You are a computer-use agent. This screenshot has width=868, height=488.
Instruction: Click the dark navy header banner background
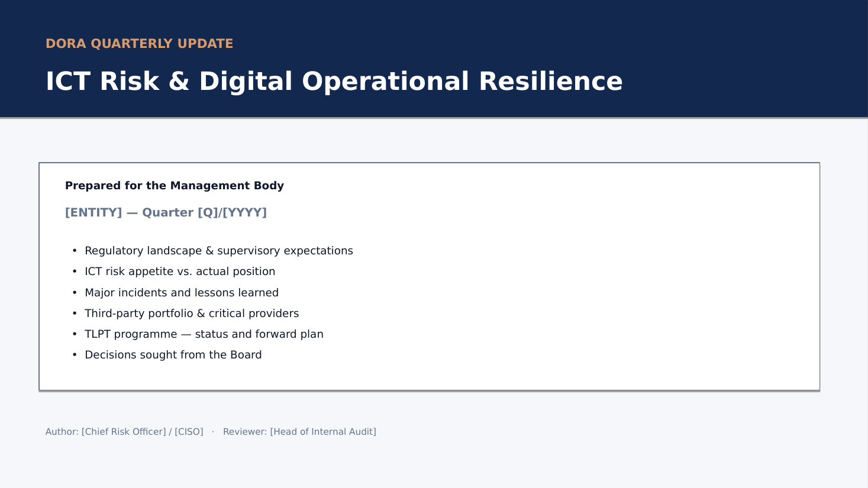coord(740,59)
